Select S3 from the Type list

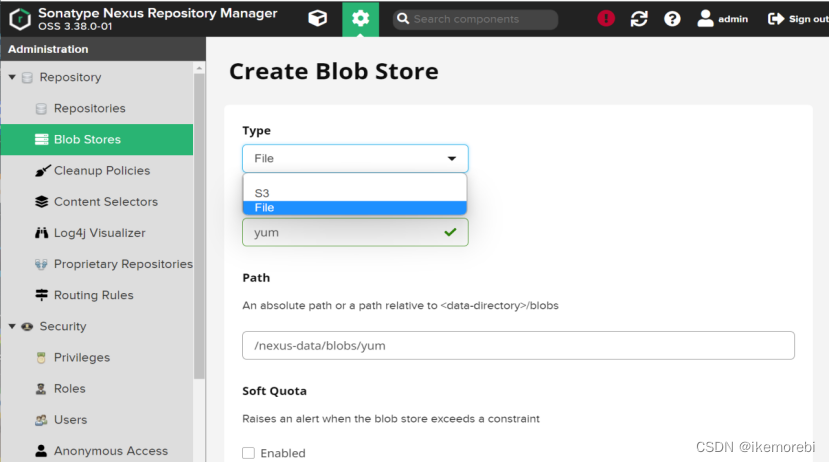355,193
